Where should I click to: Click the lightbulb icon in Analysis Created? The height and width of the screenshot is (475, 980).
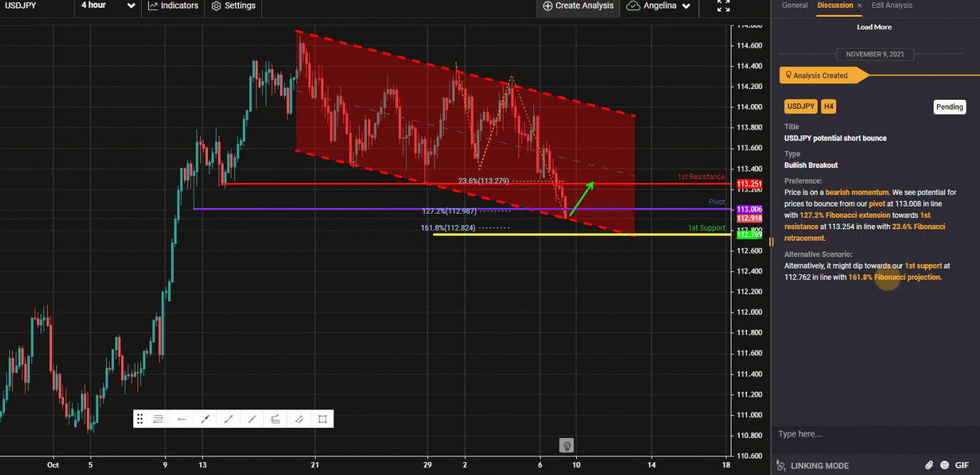click(788, 75)
